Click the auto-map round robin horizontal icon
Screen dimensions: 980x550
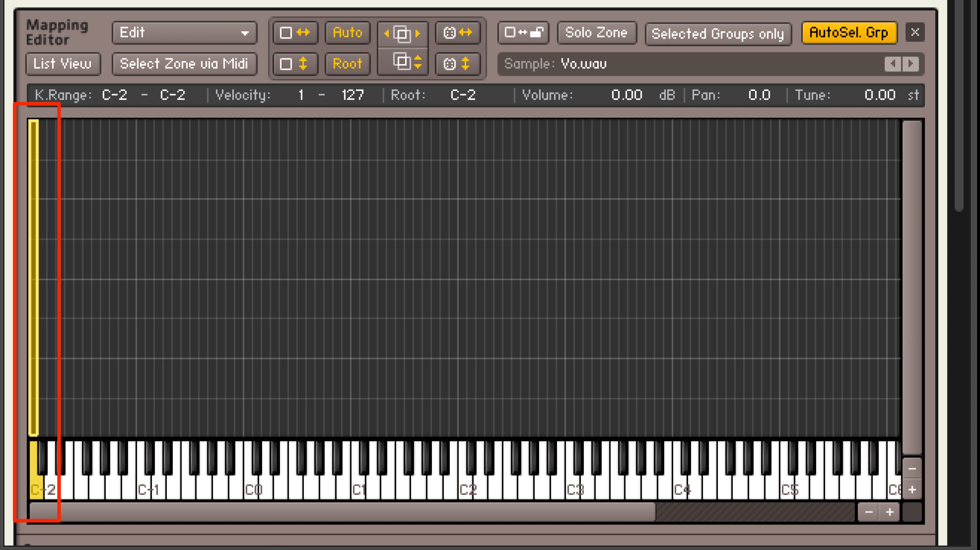(x=458, y=33)
